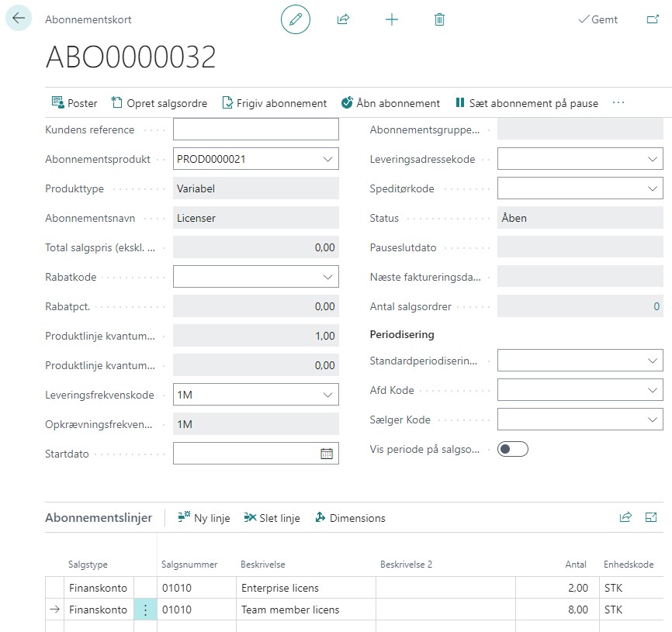The height and width of the screenshot is (632, 672).
Task: Click Opret salgsordre action
Action: tap(159, 103)
